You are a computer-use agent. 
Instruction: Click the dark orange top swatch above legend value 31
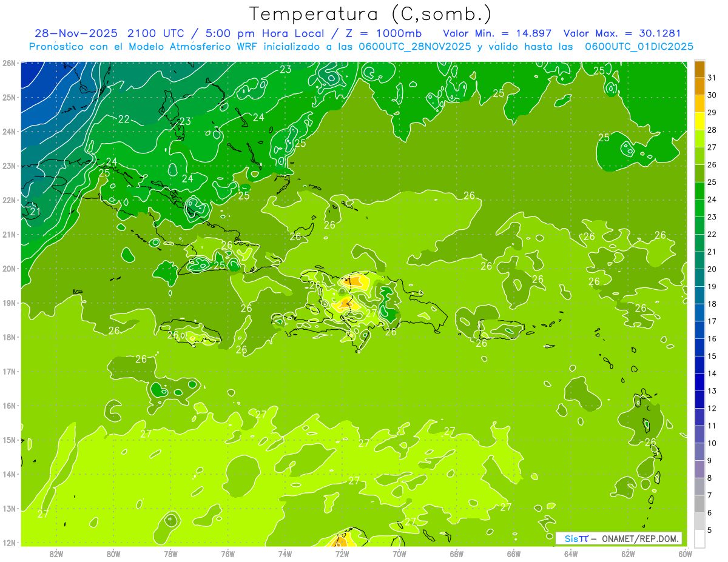tap(699, 69)
